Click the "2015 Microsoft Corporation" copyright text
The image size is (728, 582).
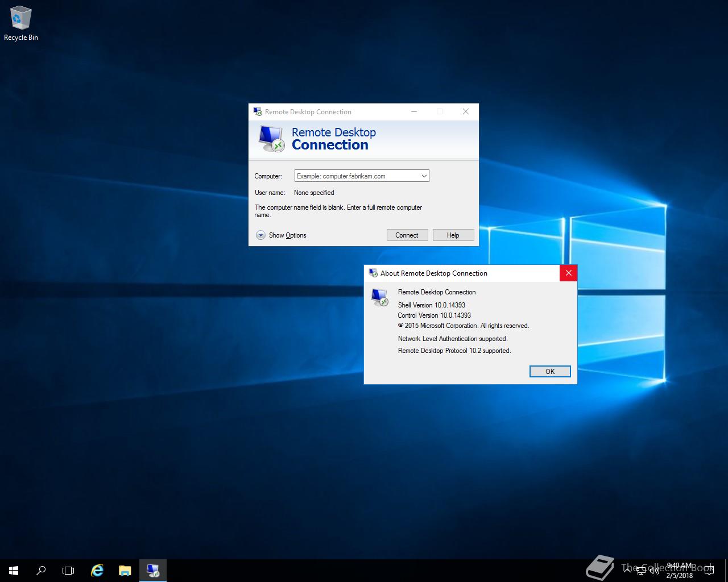(x=464, y=326)
